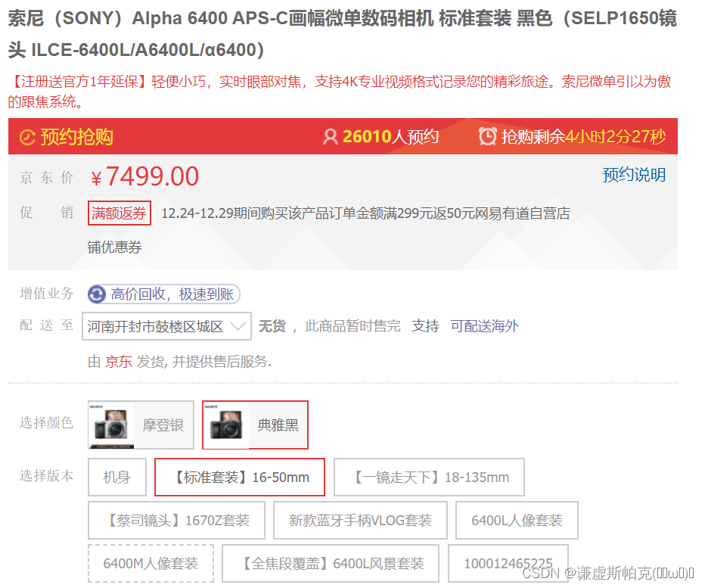Choose the 新款蓝牙手柄VLOG套装 version
This screenshot has height=588, width=705.
(360, 521)
